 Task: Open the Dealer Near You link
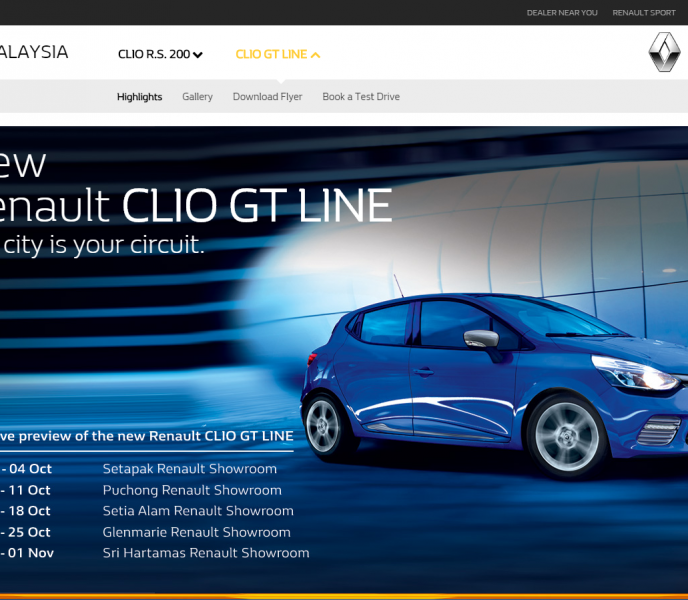click(562, 13)
